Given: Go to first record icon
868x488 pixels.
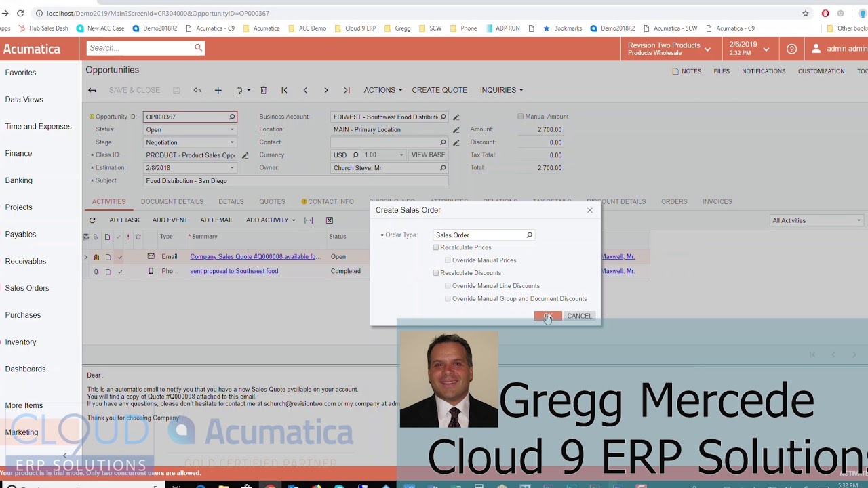Looking at the screenshot, I should coord(284,90).
